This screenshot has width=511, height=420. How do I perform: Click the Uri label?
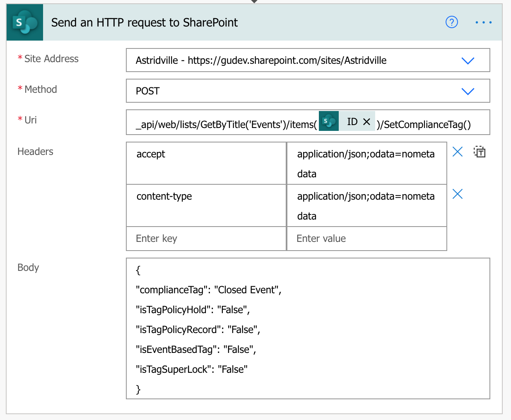coord(31,120)
